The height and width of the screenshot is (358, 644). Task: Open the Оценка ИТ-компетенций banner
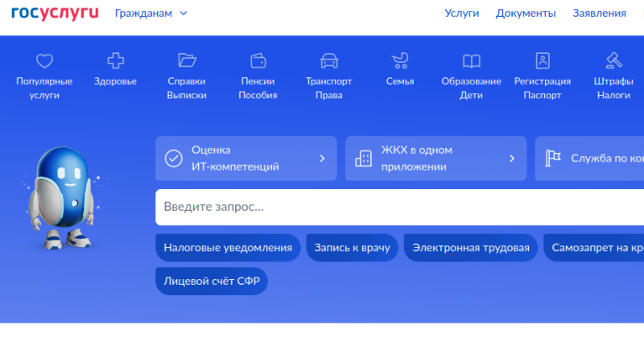click(x=246, y=158)
